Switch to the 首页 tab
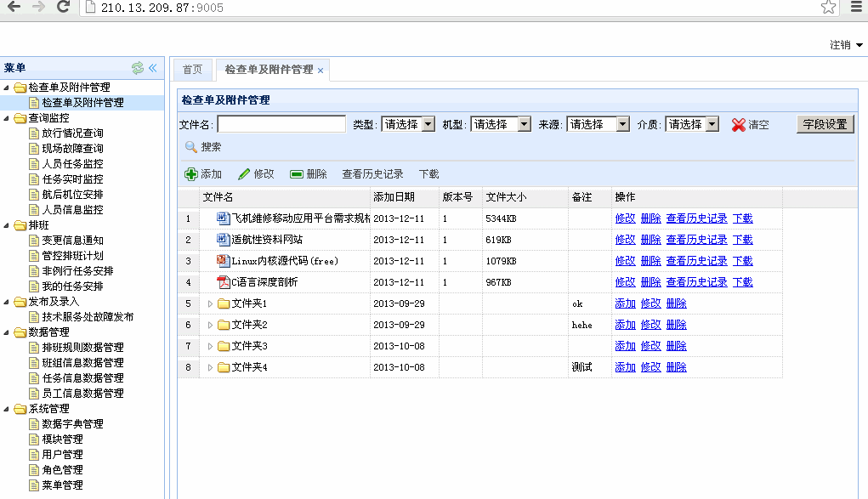Viewport: 868px width, 499px height. point(193,69)
